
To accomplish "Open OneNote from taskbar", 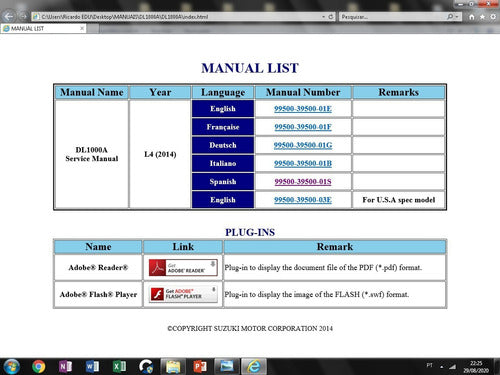I will pos(65,367).
